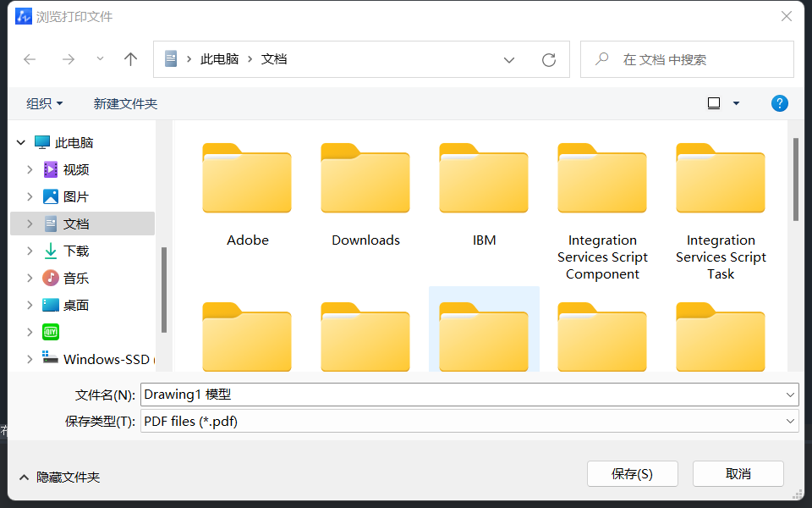Click the file list vertical scrollbar
This screenshot has width=812, height=508.
[x=796, y=179]
